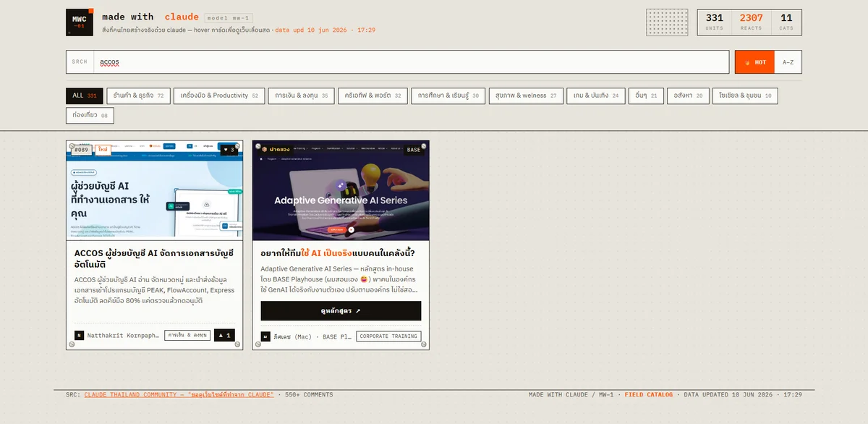This screenshot has width=868, height=424.
Task: Click the heart reaction badge on ACCOS card
Action: [228, 150]
